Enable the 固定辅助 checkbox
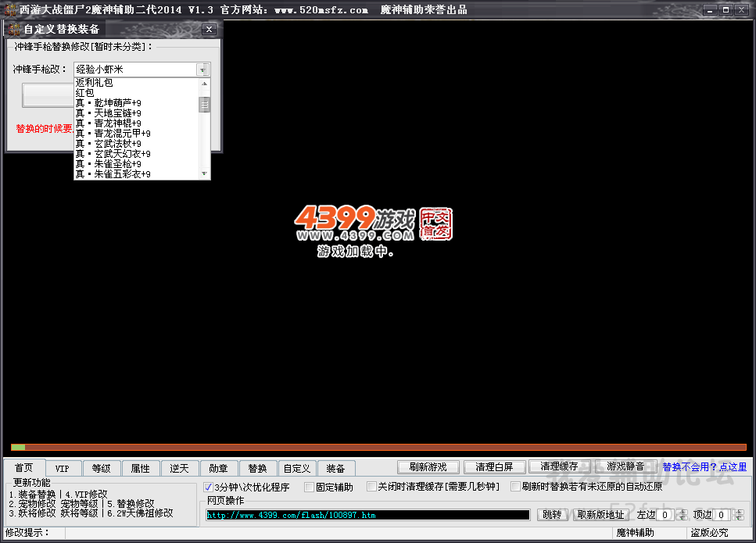 (309, 487)
